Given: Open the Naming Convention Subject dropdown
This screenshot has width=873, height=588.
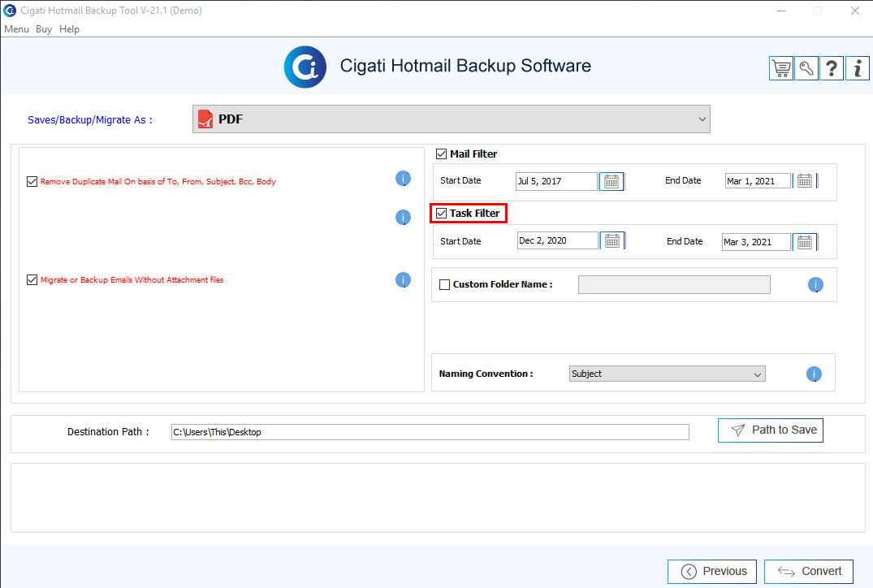Looking at the screenshot, I should click(668, 374).
